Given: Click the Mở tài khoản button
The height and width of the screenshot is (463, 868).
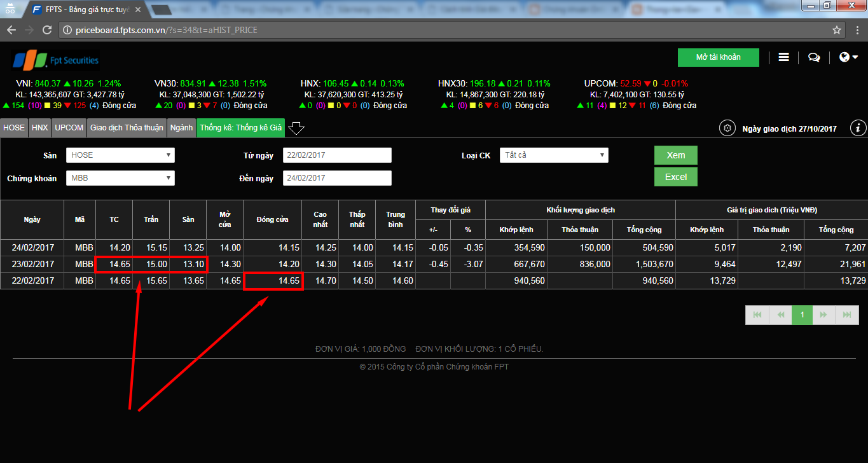Looking at the screenshot, I should point(719,57).
